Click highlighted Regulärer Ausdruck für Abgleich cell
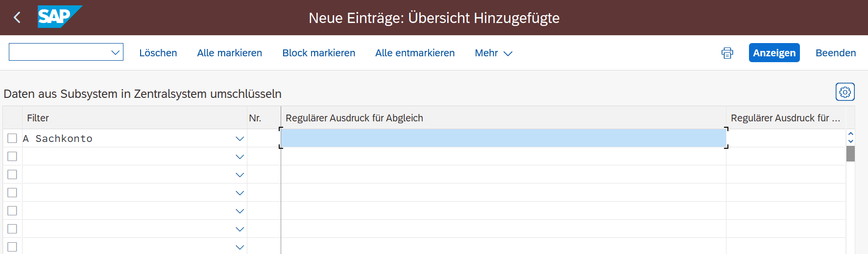Image resolution: width=868 pixels, height=254 pixels. coord(503,139)
